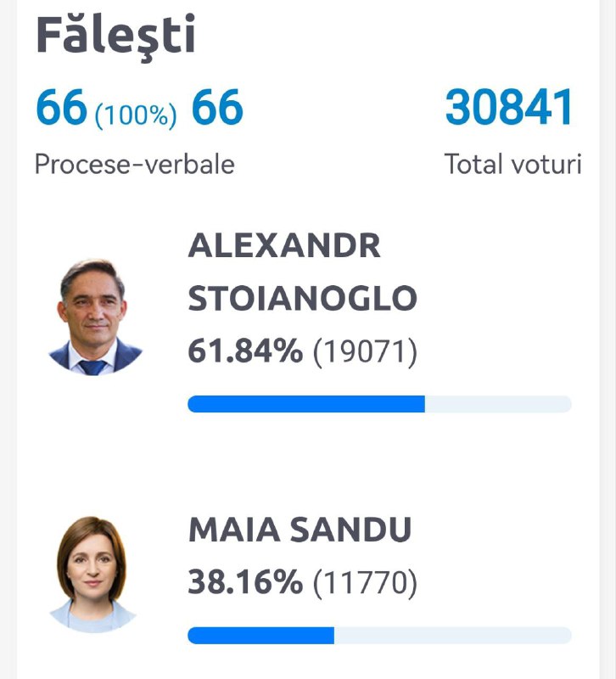The image size is (616, 679).
Task: Click the first blue 66 count
Action: point(61,107)
